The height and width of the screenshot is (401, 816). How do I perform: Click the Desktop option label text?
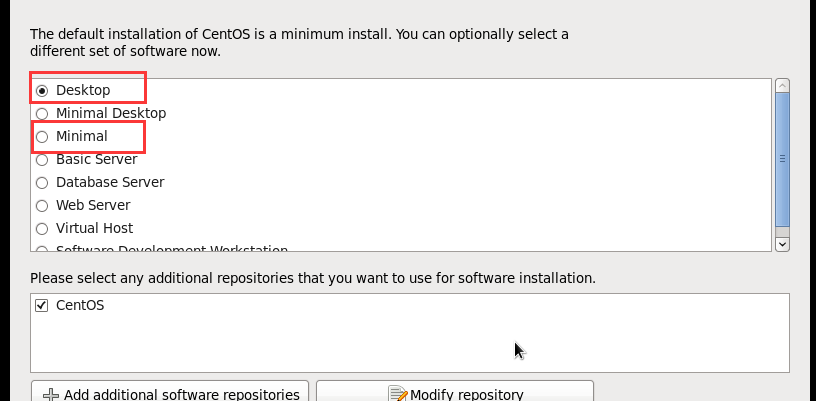pos(83,91)
